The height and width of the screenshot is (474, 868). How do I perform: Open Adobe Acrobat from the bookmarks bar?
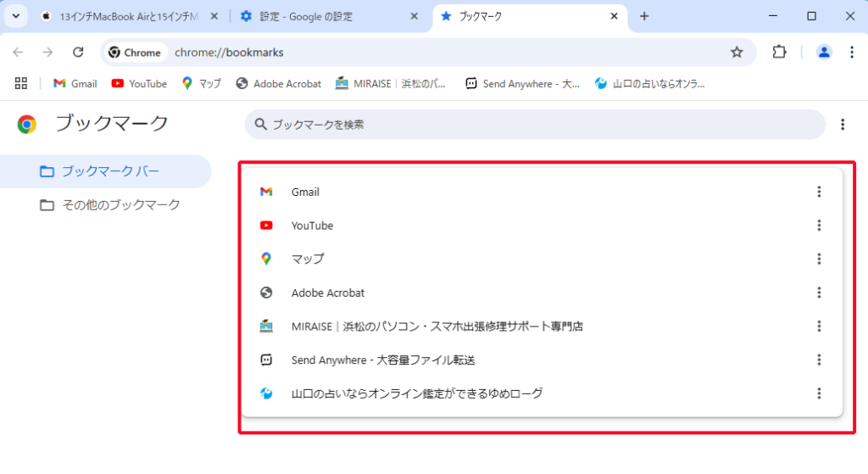tap(278, 84)
